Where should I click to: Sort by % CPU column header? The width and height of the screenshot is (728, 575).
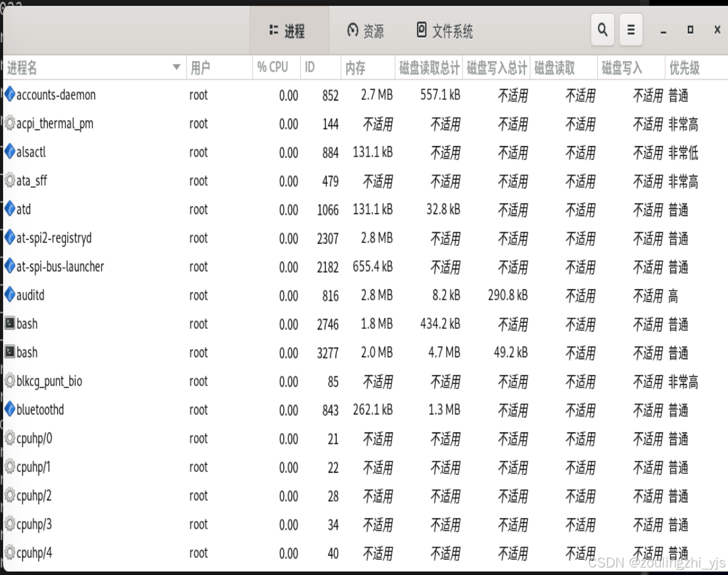click(277, 68)
